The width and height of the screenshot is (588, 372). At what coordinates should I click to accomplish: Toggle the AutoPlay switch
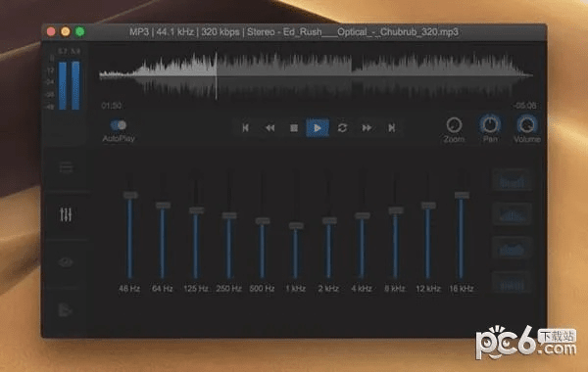pyautogui.click(x=119, y=125)
